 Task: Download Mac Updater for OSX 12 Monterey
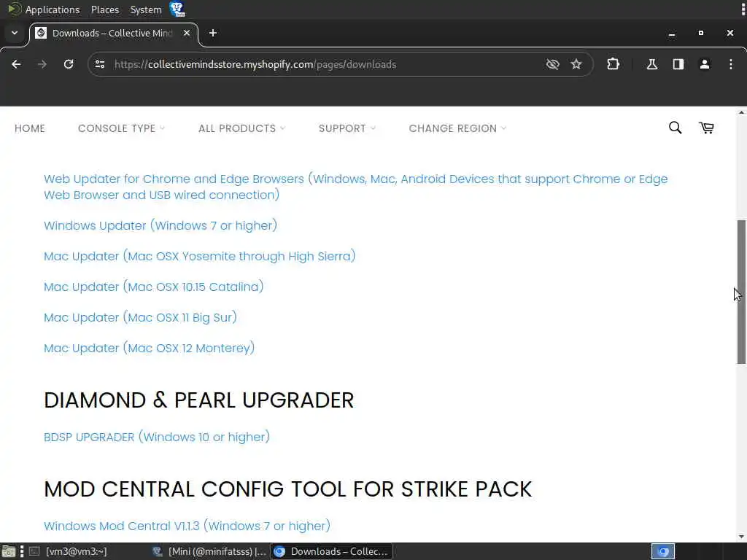[149, 348]
